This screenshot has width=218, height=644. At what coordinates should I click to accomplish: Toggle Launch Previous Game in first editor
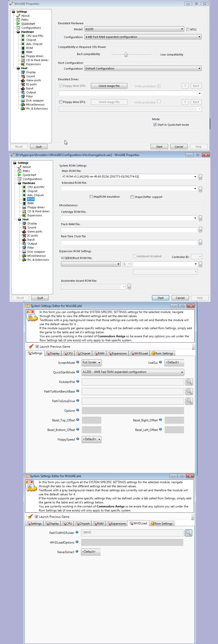pyautogui.click(x=37, y=347)
